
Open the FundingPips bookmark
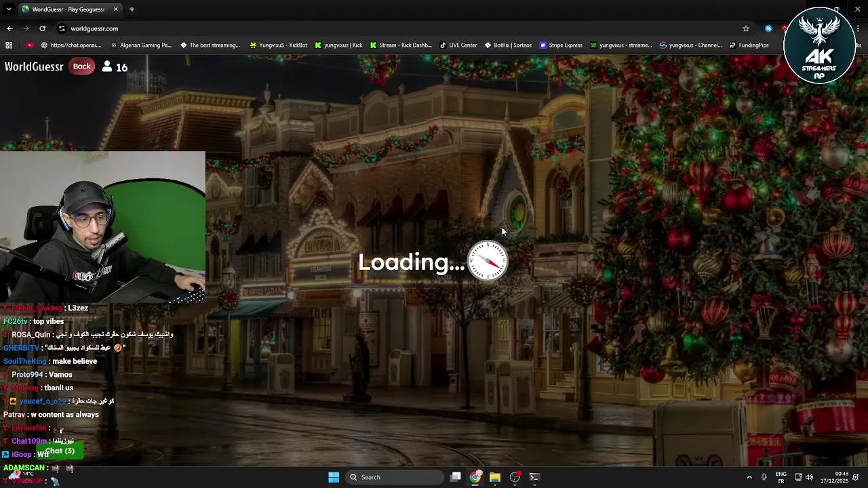tap(749, 45)
